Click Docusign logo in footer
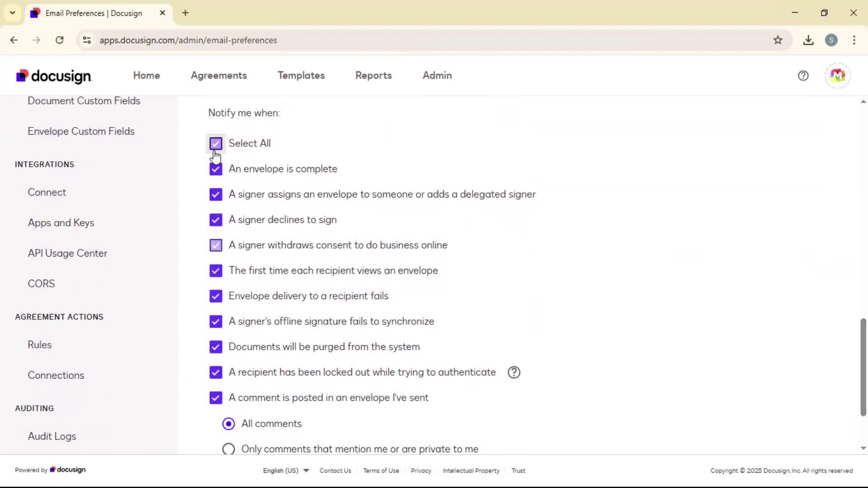The image size is (868, 488). [x=68, y=470]
